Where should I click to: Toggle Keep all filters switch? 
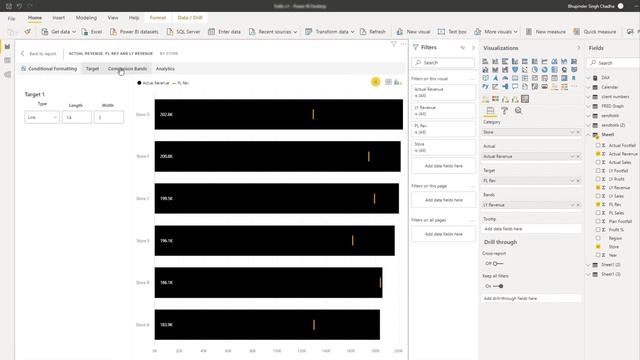[498, 286]
